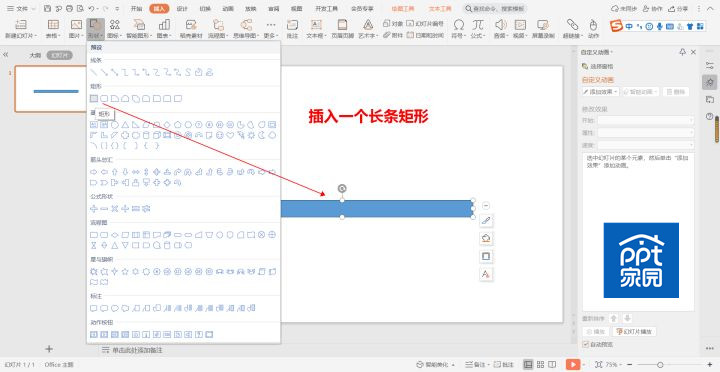This screenshot has width=720, height=372.
Task: Click the shape fill floating button
Action: point(486,238)
